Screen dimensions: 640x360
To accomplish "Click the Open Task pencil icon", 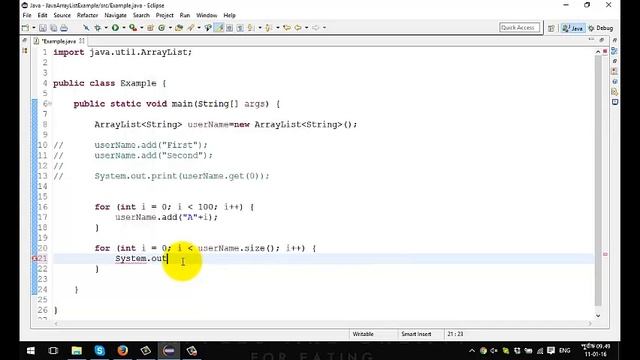I will click(191, 28).
